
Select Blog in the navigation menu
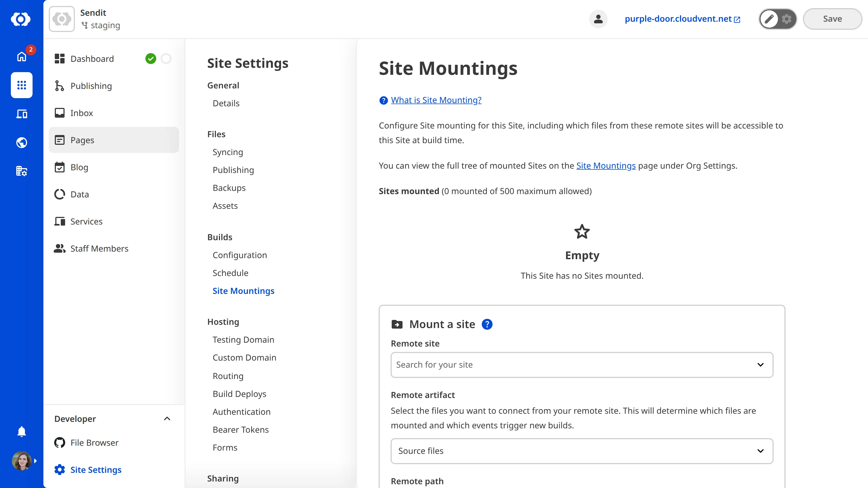79,167
